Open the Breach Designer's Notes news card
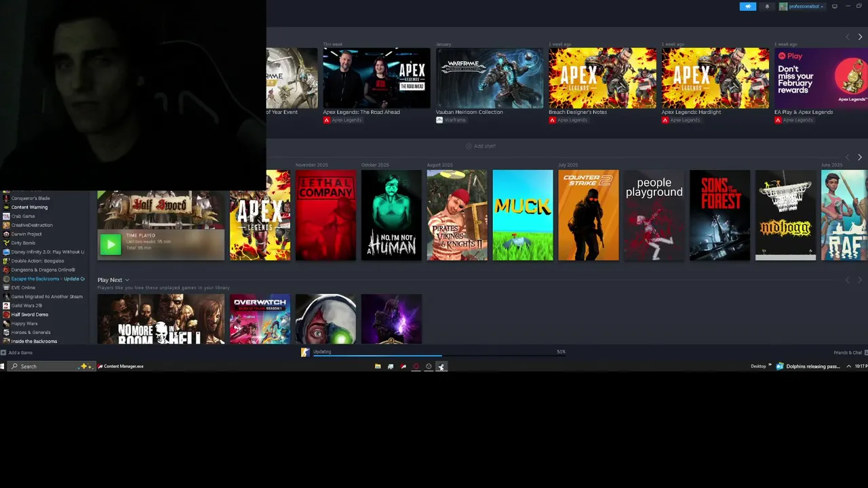The width and height of the screenshot is (868, 488). (x=603, y=78)
